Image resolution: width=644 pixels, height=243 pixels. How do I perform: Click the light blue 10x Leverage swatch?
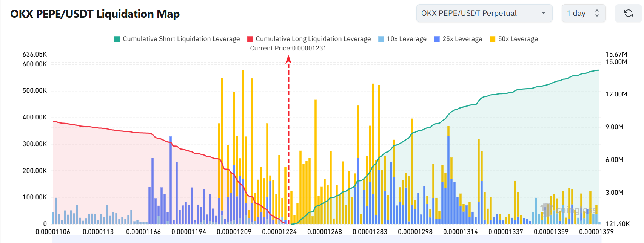coord(381,39)
